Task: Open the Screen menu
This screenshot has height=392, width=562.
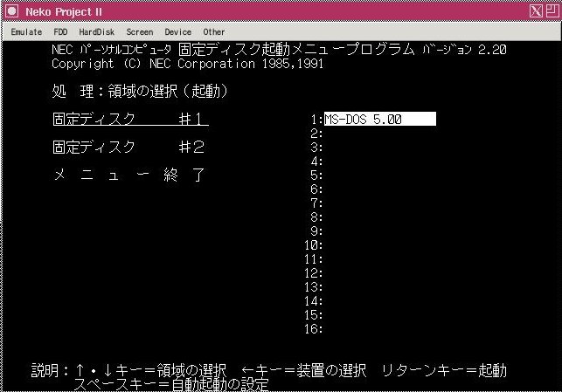Action: (139, 32)
